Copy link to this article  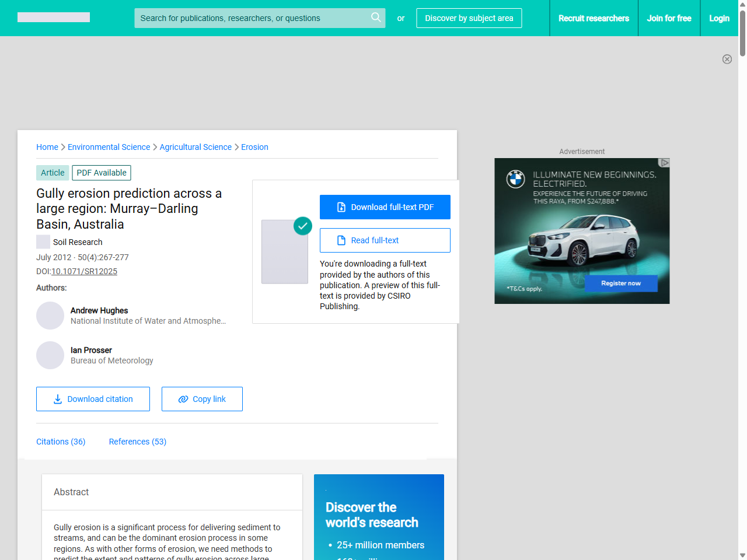click(202, 399)
